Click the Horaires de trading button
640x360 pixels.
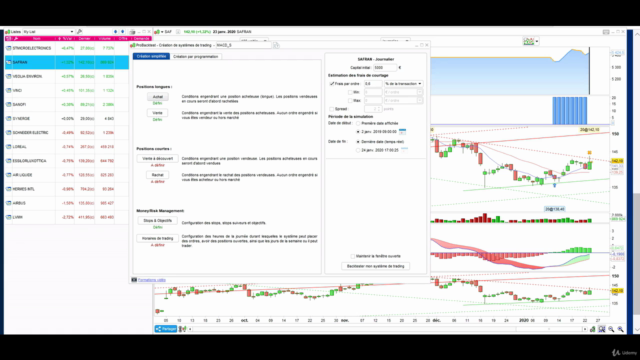click(x=158, y=238)
